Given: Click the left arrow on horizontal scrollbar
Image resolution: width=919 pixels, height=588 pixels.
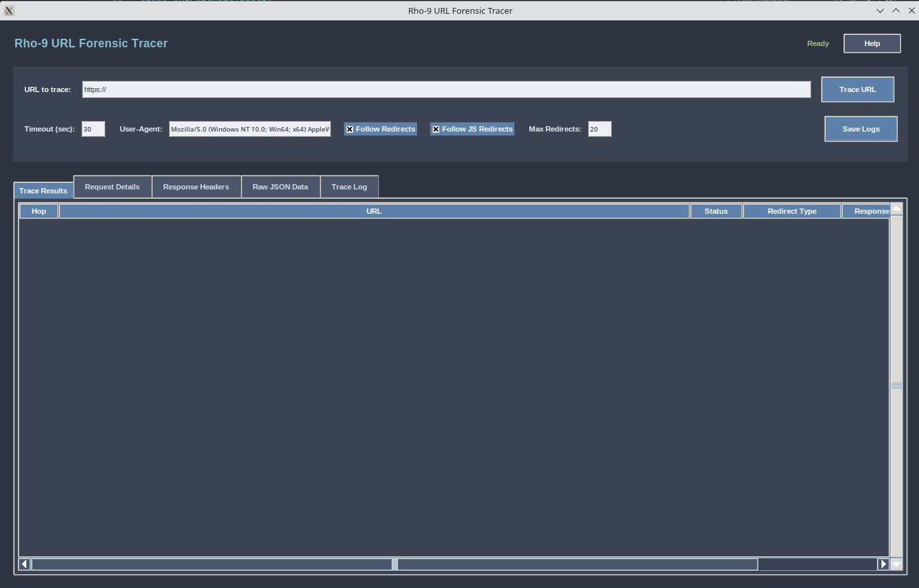Looking at the screenshot, I should (24, 564).
